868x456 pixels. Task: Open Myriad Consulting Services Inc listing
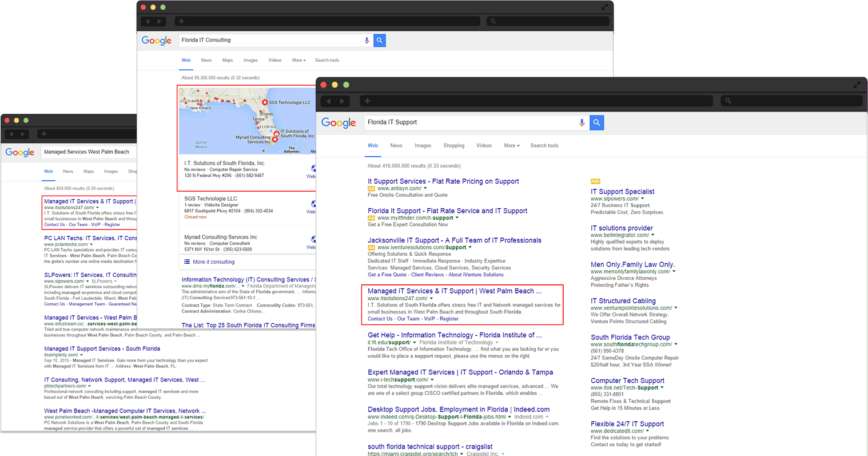(221, 237)
